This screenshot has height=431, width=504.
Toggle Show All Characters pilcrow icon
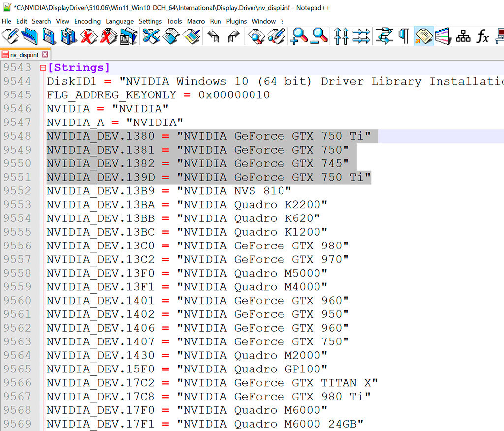click(x=404, y=36)
